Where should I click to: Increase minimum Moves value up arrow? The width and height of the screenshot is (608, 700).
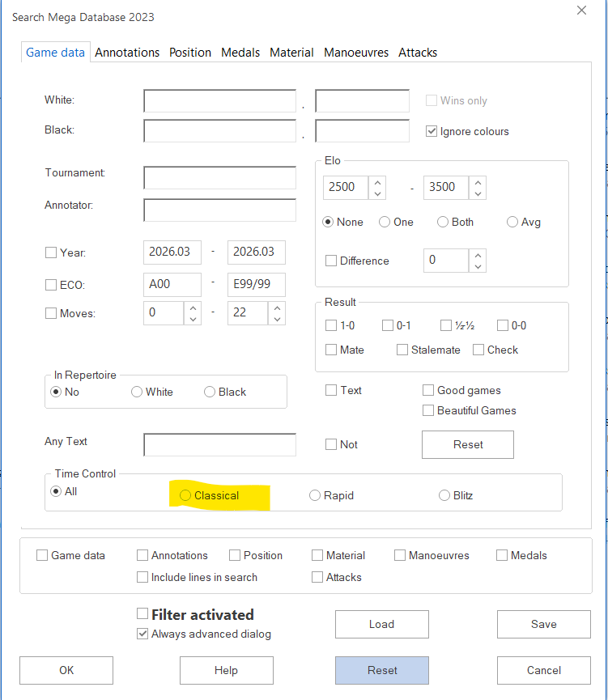193,308
